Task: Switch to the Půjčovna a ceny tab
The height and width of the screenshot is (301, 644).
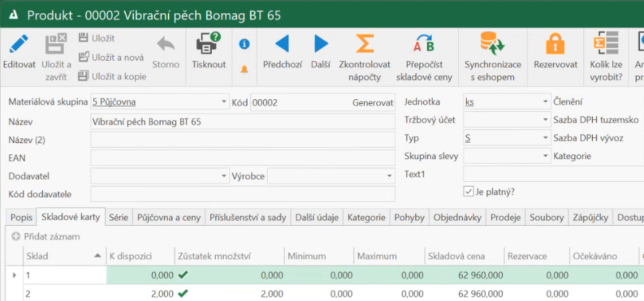Action: (x=168, y=218)
